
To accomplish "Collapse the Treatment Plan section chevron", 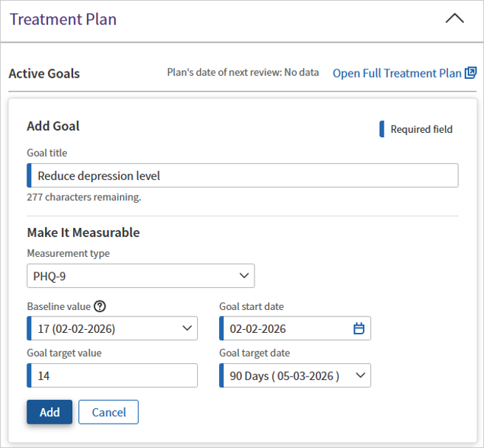I will coord(454,19).
